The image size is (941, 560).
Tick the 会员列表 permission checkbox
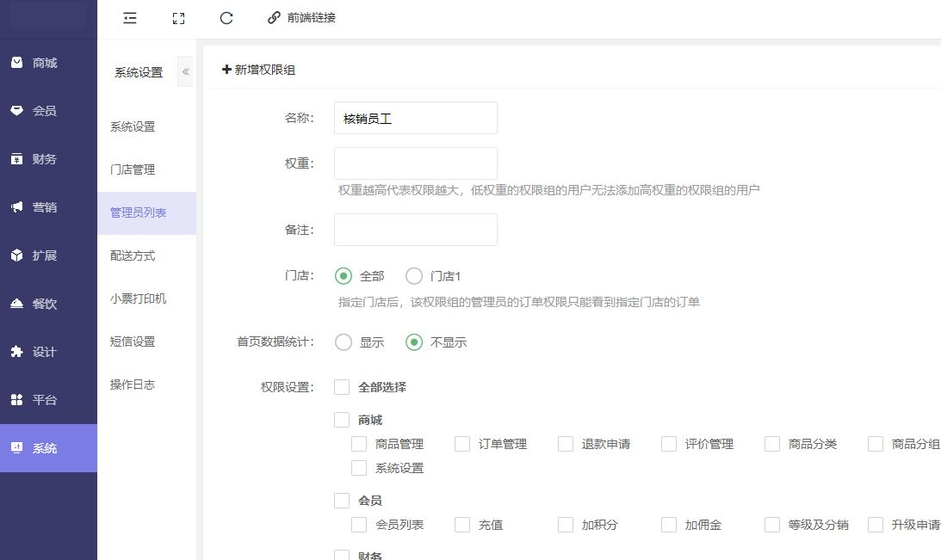(x=359, y=525)
